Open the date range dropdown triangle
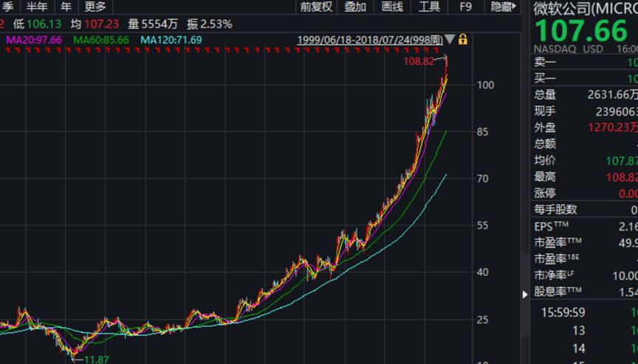This screenshot has width=638, height=364. [x=450, y=39]
